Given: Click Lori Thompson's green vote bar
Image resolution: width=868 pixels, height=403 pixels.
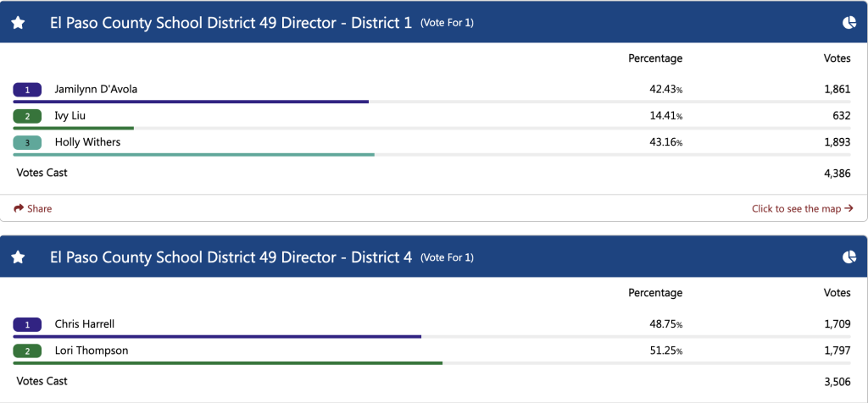Looking at the screenshot, I should point(228,363).
